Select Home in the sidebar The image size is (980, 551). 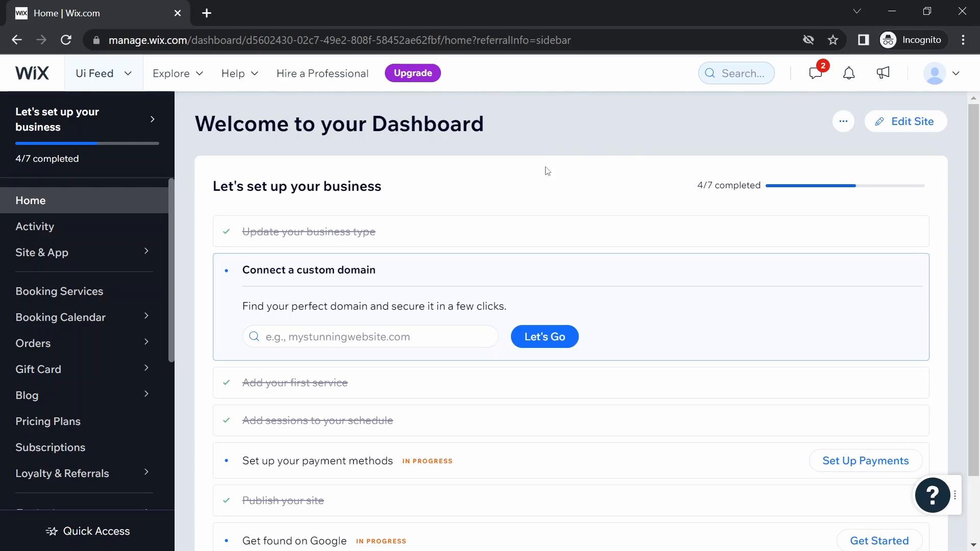tap(84, 200)
